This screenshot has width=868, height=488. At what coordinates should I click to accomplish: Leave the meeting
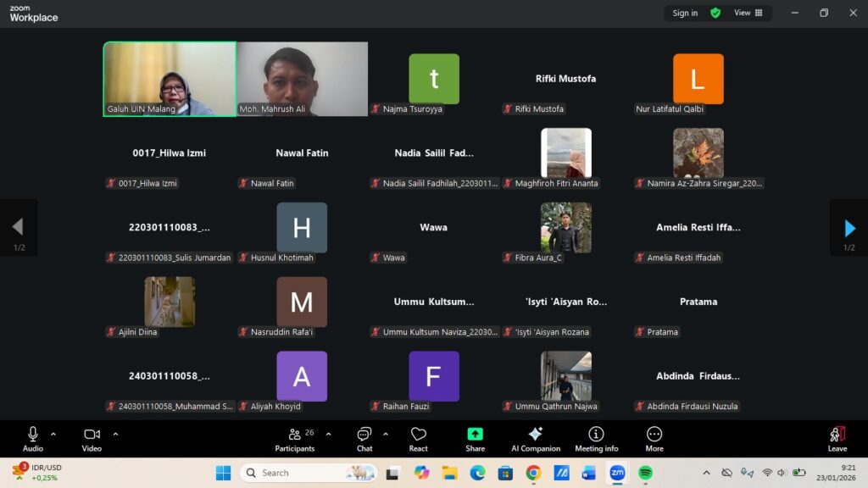coord(837,438)
